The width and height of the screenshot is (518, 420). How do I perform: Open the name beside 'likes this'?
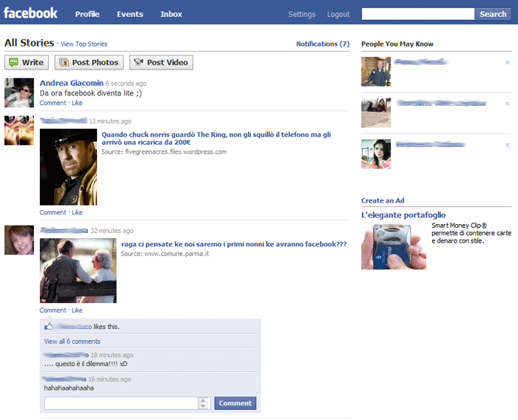[x=73, y=327]
